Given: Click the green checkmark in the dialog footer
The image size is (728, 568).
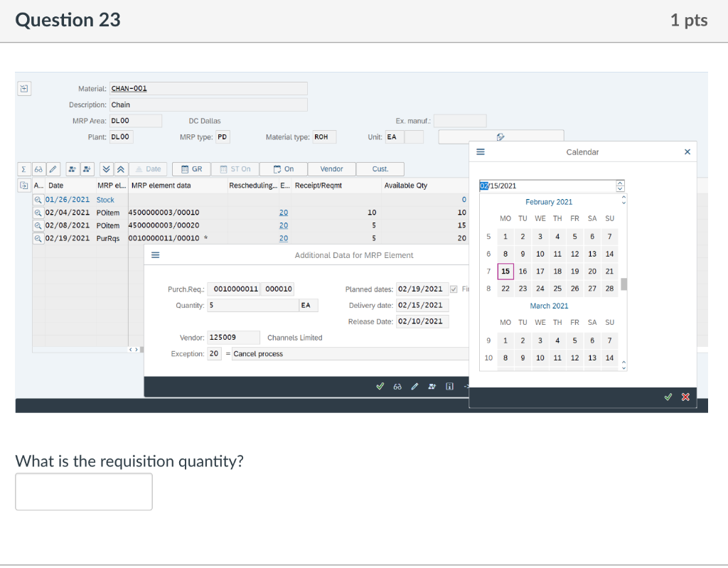Looking at the screenshot, I should [x=380, y=387].
